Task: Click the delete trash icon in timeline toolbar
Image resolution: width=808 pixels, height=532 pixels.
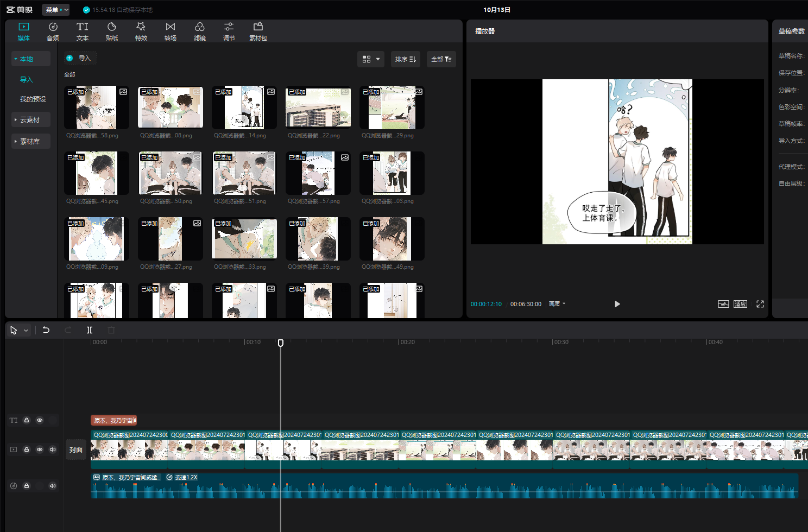Action: 111,330
